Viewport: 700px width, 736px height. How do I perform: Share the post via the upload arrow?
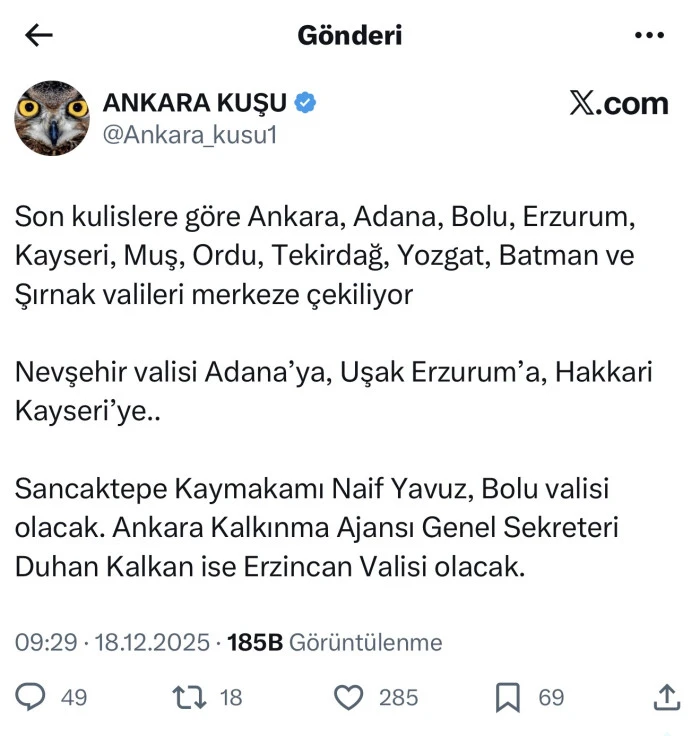(x=666, y=696)
